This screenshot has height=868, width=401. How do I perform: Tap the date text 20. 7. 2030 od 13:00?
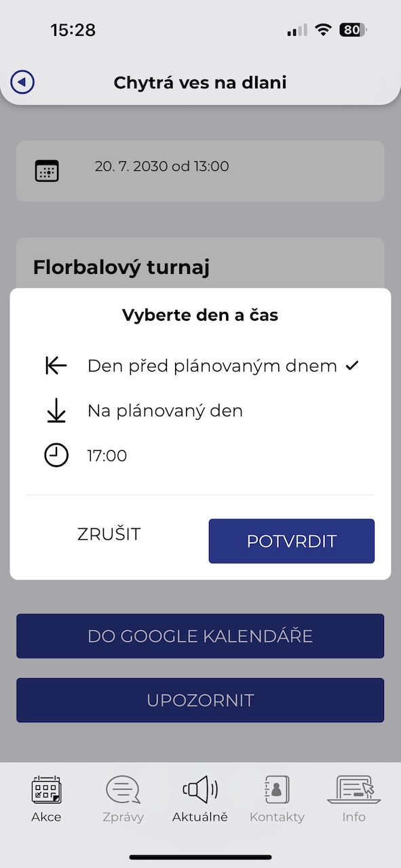coord(162,166)
